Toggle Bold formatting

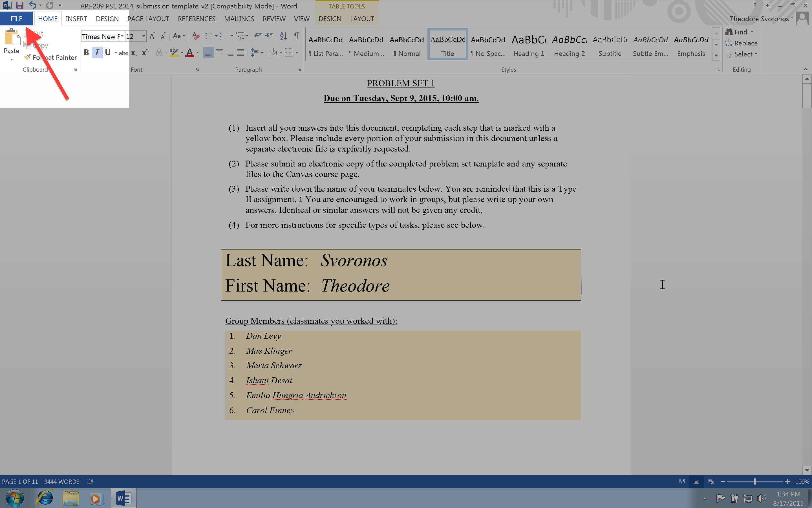[x=86, y=53]
